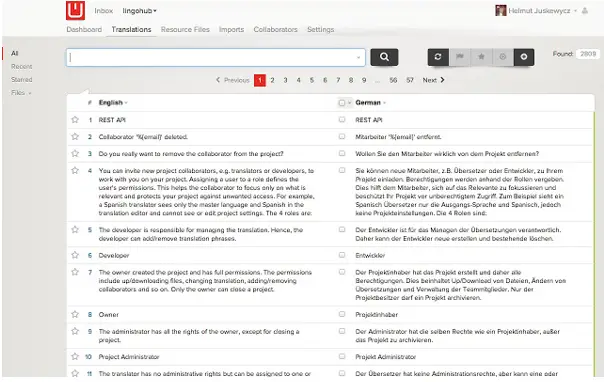The height and width of the screenshot is (382, 604).
Task: Select the All sidebar filter
Action: pos(15,53)
